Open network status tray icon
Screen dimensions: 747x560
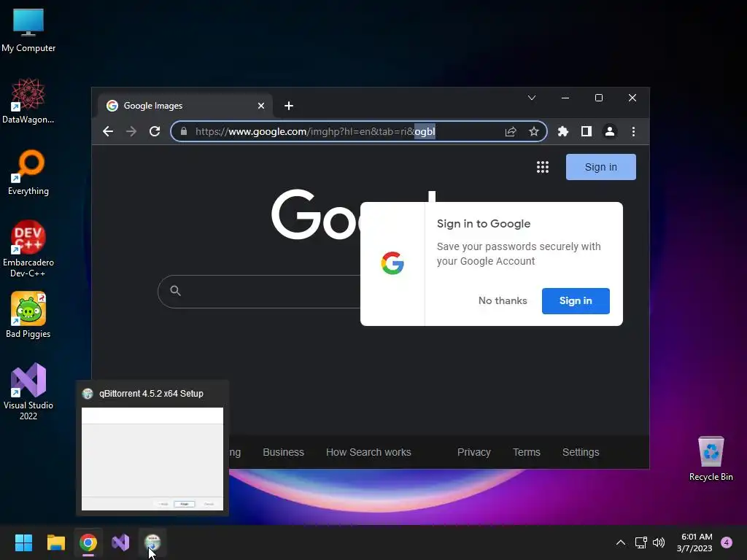pyautogui.click(x=640, y=542)
